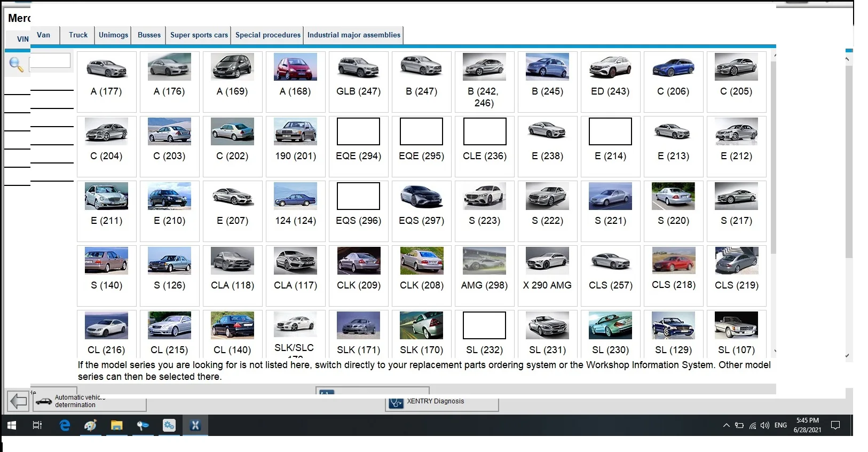Select the EQS (297) model
This screenshot has width=868, height=452.
(422, 211)
